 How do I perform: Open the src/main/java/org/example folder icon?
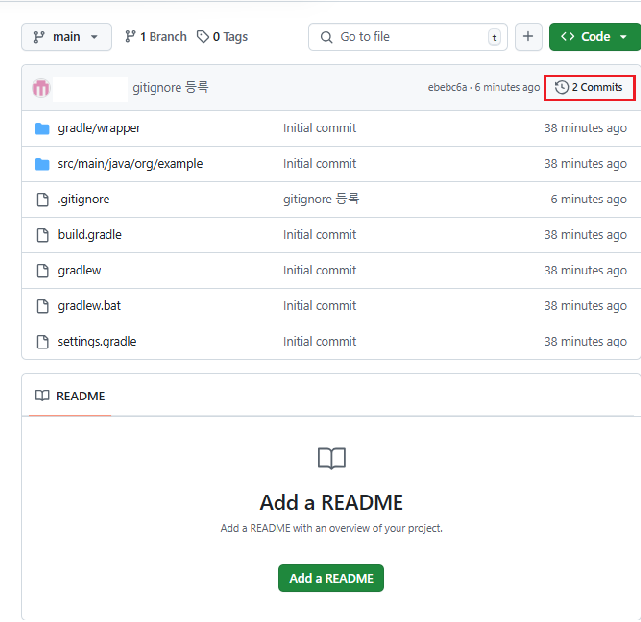point(42,164)
